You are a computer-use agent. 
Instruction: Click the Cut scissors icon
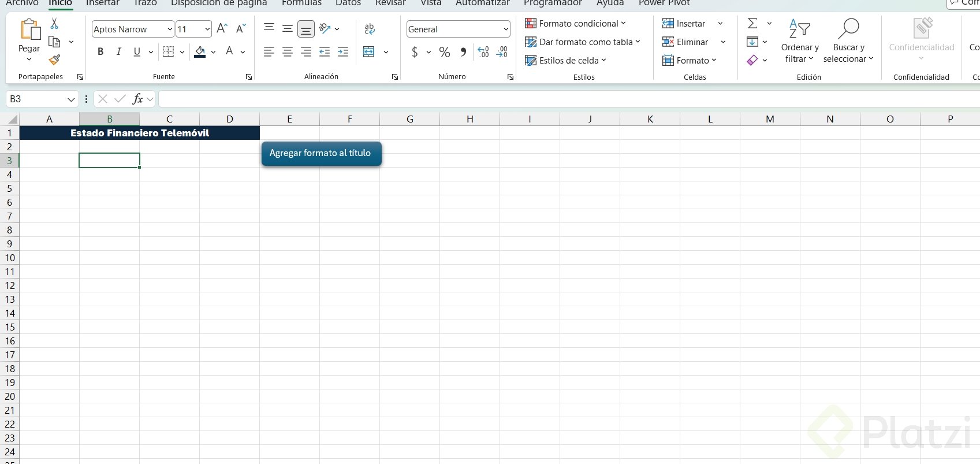[x=54, y=24]
